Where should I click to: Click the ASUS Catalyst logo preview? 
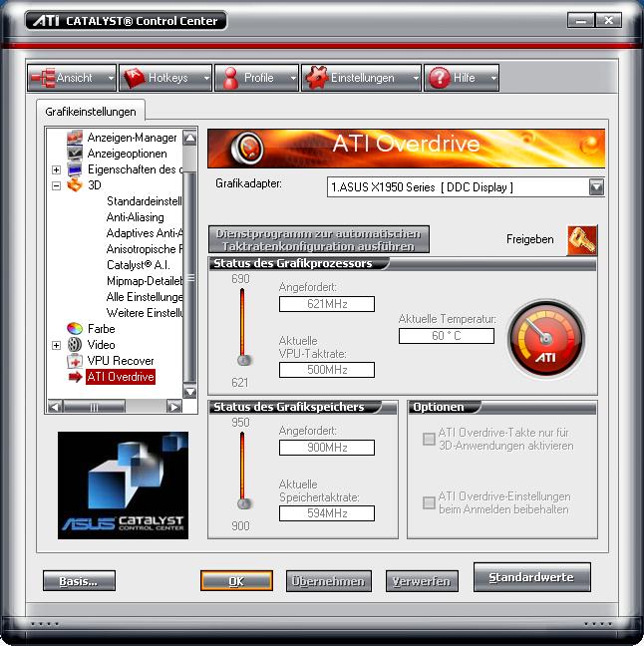pyautogui.click(x=123, y=485)
